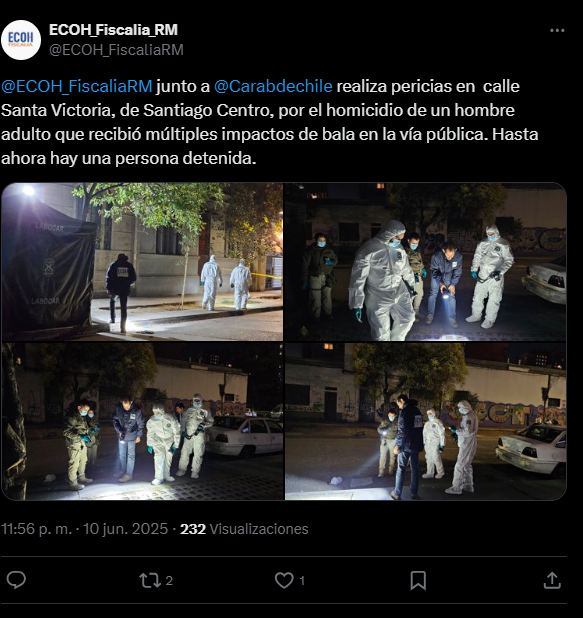This screenshot has height=618, width=583.
Task: Like the post with heart icon
Action: coord(284,580)
